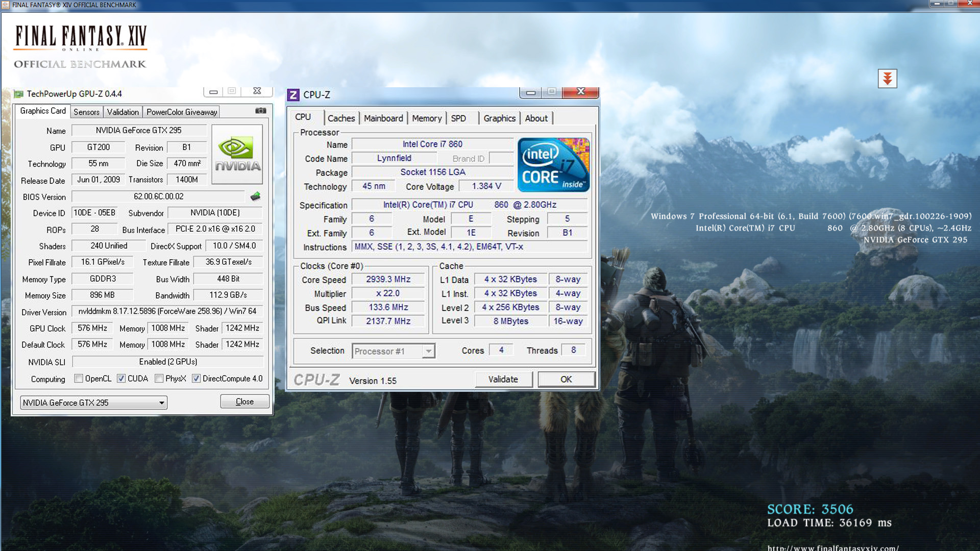The width and height of the screenshot is (980, 551).
Task: Switch to the Sensors tab in GPU-Z
Action: tap(86, 112)
